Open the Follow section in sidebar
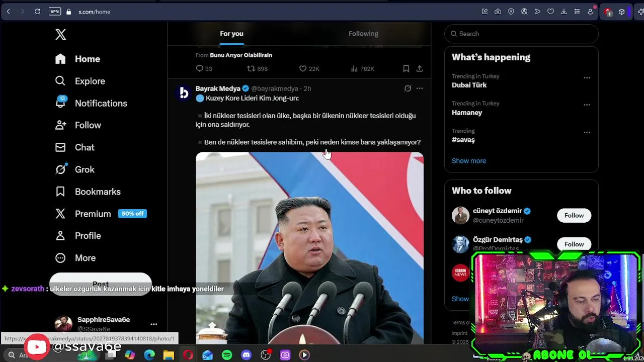The width and height of the screenshot is (644, 362). pos(78,125)
